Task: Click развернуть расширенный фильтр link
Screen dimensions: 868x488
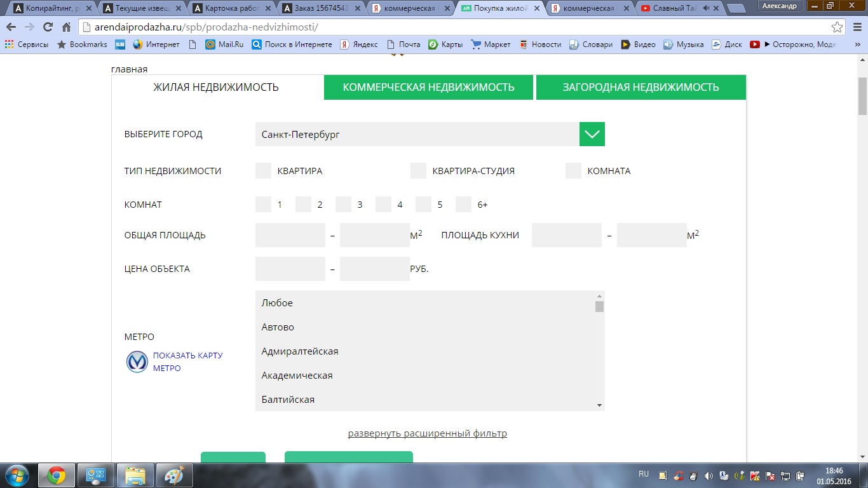Action: tap(428, 433)
